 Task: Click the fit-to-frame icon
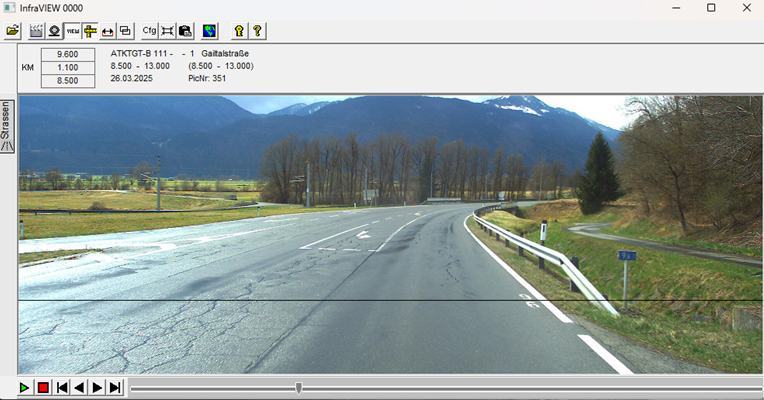(168, 31)
